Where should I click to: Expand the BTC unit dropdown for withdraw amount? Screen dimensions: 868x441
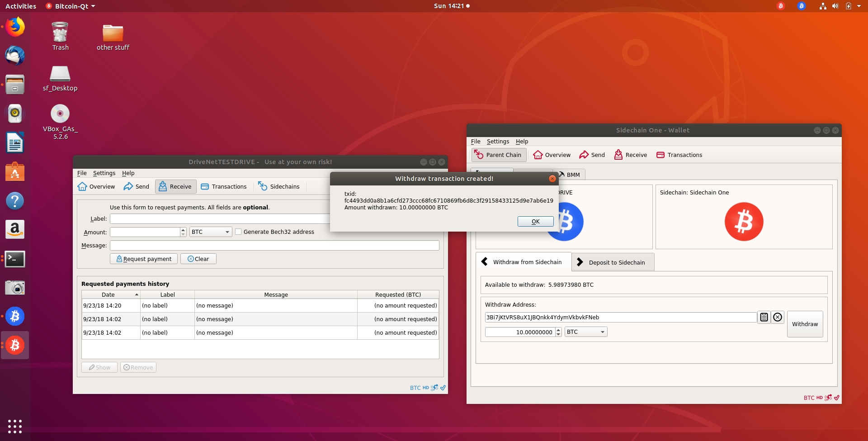[585, 332]
